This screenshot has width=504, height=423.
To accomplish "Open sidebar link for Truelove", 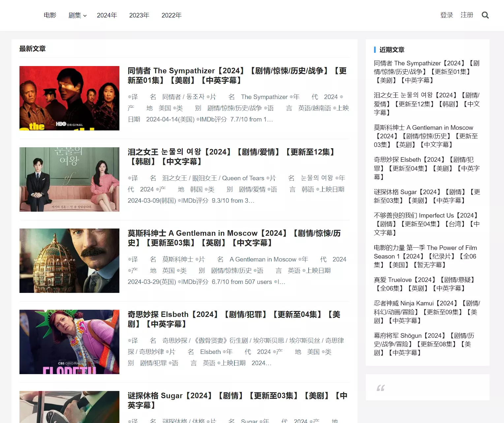I will (424, 284).
